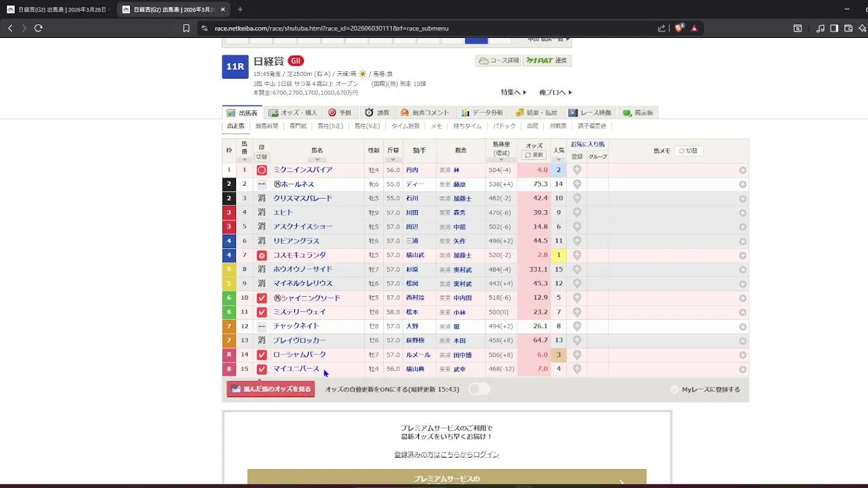Screen dimensions: 868x488
Task: Toggle the 馬メモ 切替 radio button
Action: coord(688,150)
